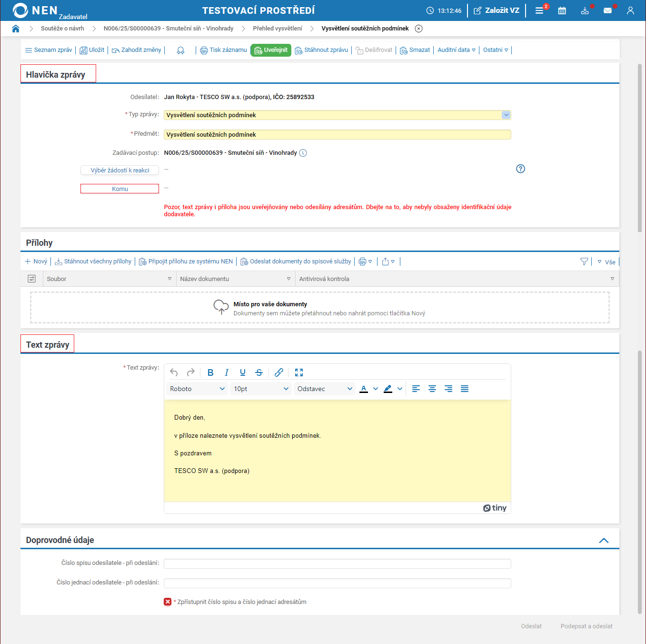Apply the highlight color swatch
The width and height of the screenshot is (646, 644).
388,389
